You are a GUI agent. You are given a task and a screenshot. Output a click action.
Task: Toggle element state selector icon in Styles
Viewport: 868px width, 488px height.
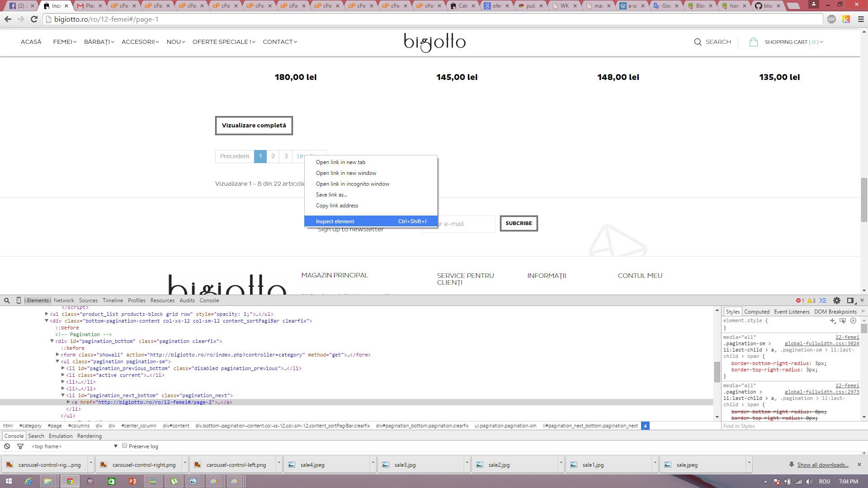(x=843, y=321)
